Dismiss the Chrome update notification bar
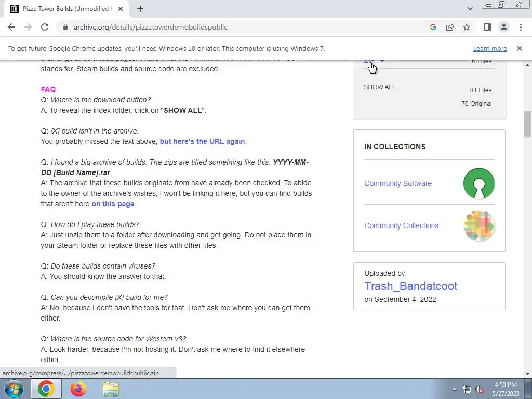This screenshot has width=532, height=399. [x=519, y=48]
